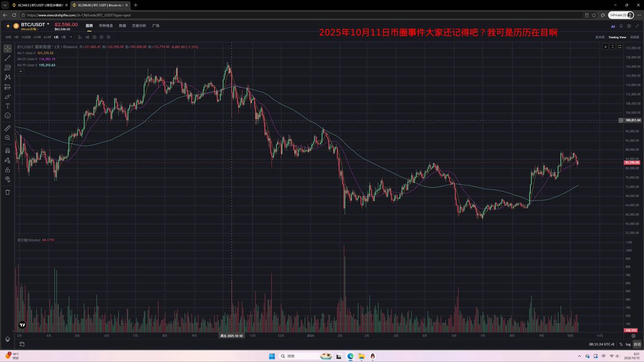Select the 分时 time interval
The image size is (644, 362).
[x=8, y=37]
